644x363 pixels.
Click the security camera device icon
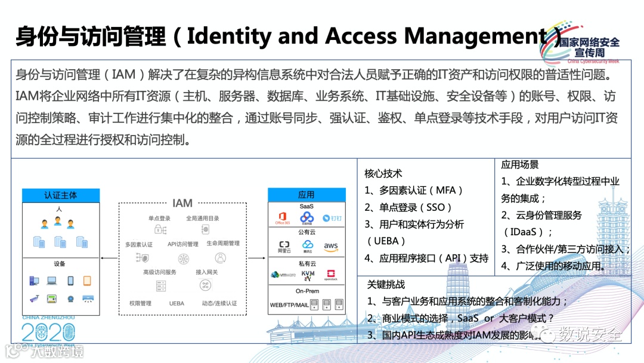[34, 299]
